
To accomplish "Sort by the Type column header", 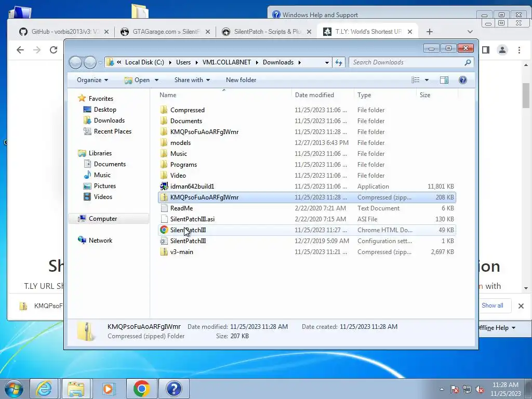I will click(385, 95).
